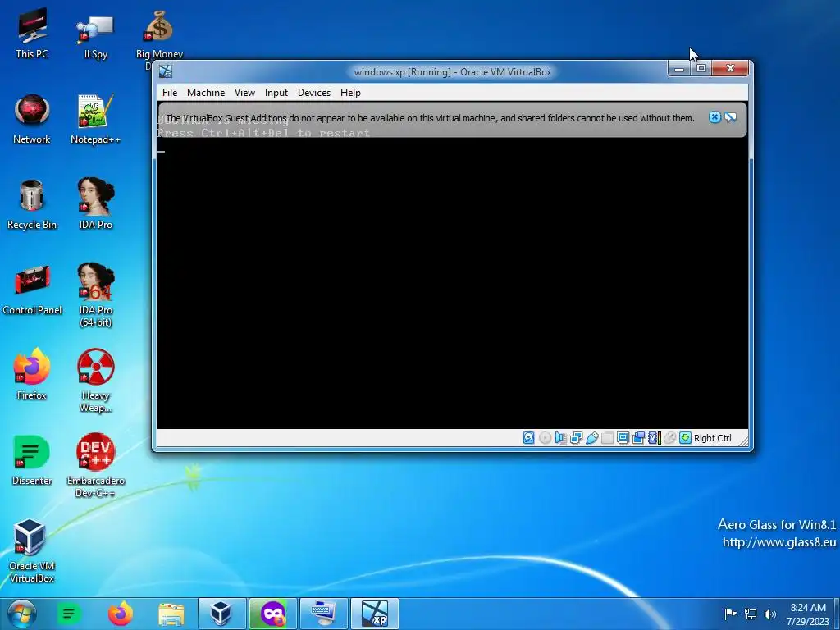This screenshot has width=840, height=630.
Task: Click the Dissenter taskbar icon
Action: click(69, 614)
